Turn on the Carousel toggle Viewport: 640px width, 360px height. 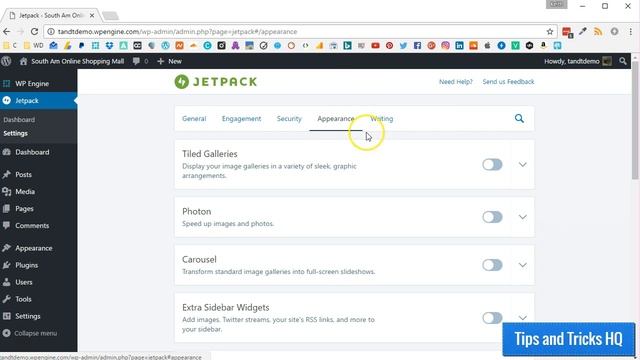tap(492, 265)
